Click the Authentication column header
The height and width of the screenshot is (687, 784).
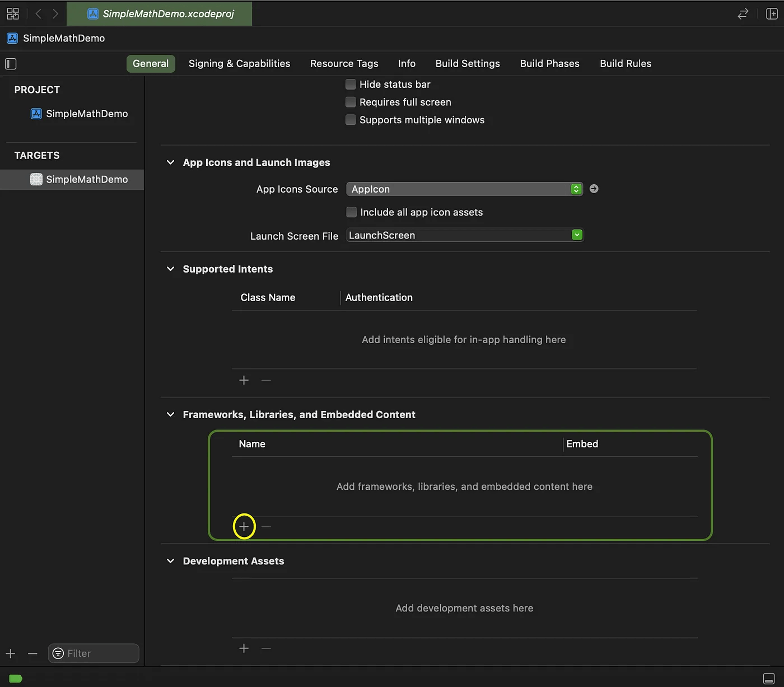(379, 297)
